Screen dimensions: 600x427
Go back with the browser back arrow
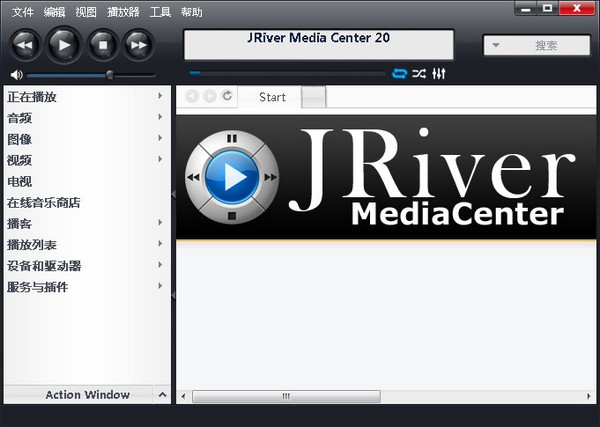(192, 96)
